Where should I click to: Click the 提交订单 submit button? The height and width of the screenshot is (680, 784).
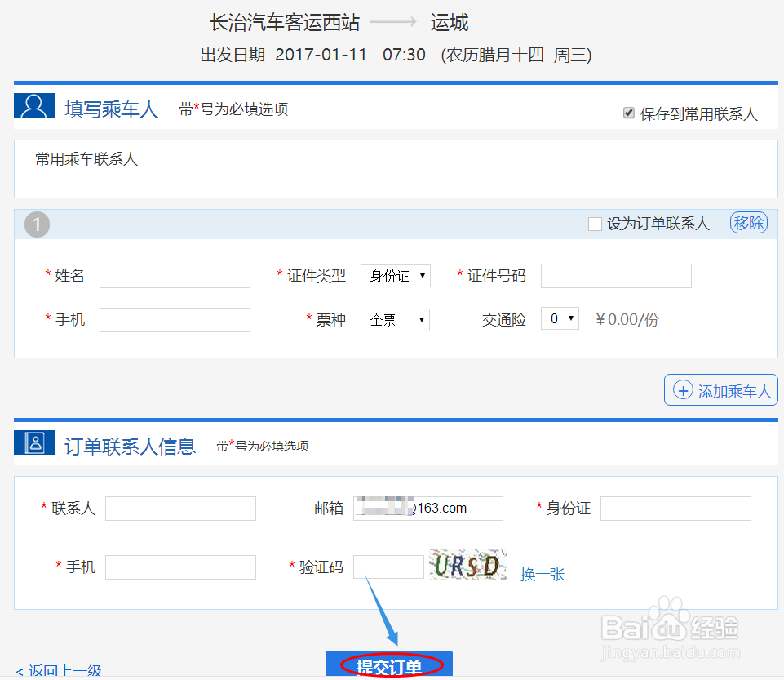(x=390, y=664)
